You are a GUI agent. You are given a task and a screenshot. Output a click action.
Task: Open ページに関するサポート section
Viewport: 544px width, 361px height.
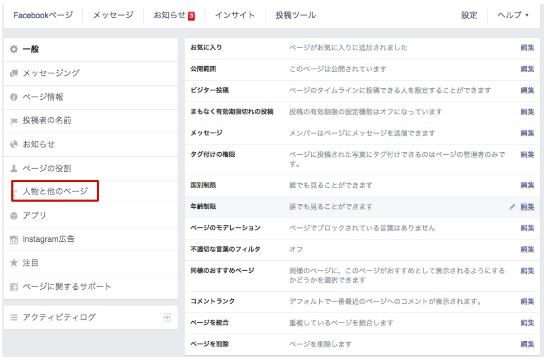coord(90,287)
